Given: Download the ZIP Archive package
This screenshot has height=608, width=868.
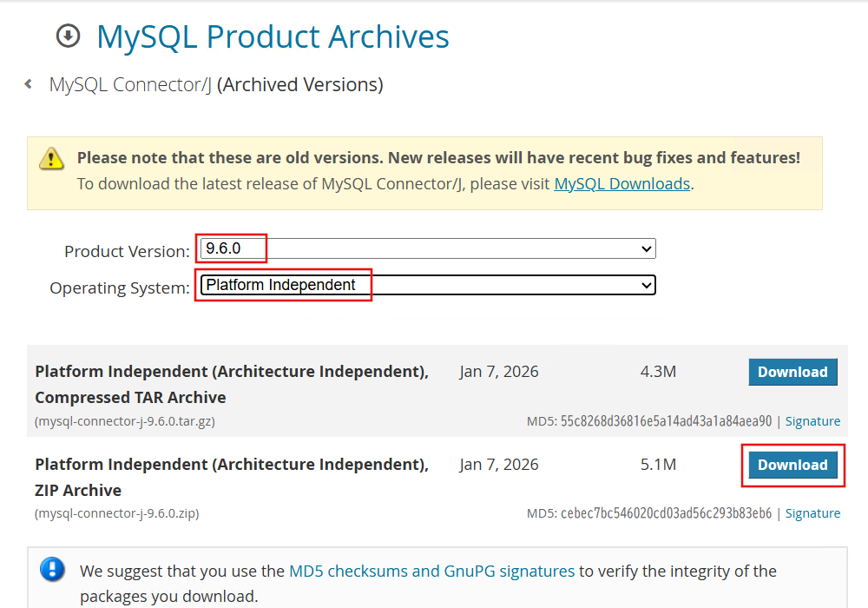Looking at the screenshot, I should [x=792, y=466].
